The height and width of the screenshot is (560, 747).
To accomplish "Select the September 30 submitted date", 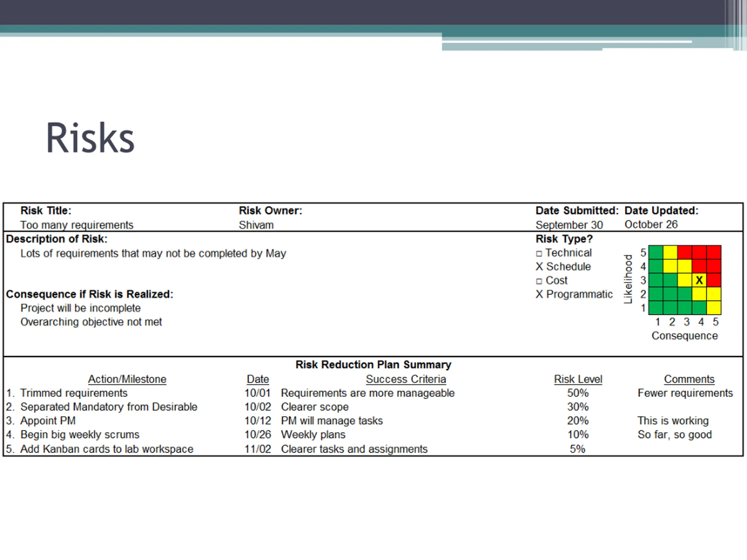I will coord(569,225).
